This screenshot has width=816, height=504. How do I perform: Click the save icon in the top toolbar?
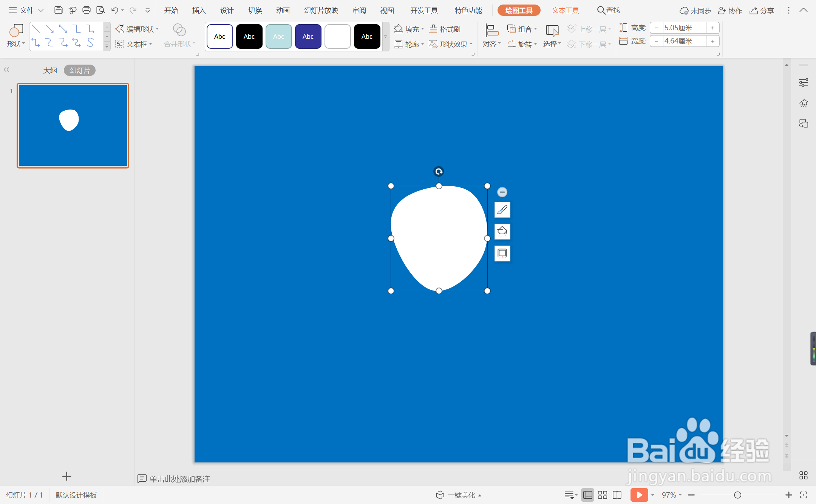tap(58, 10)
